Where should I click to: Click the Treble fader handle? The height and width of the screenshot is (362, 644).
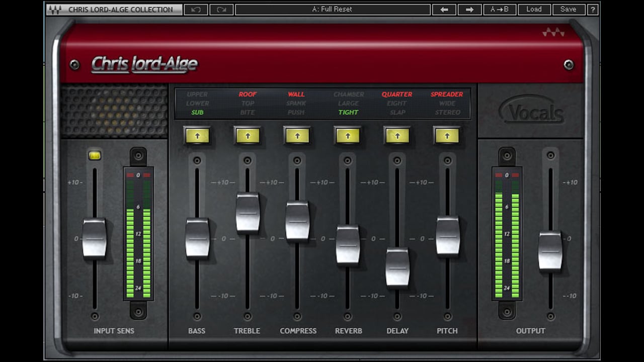tap(248, 213)
